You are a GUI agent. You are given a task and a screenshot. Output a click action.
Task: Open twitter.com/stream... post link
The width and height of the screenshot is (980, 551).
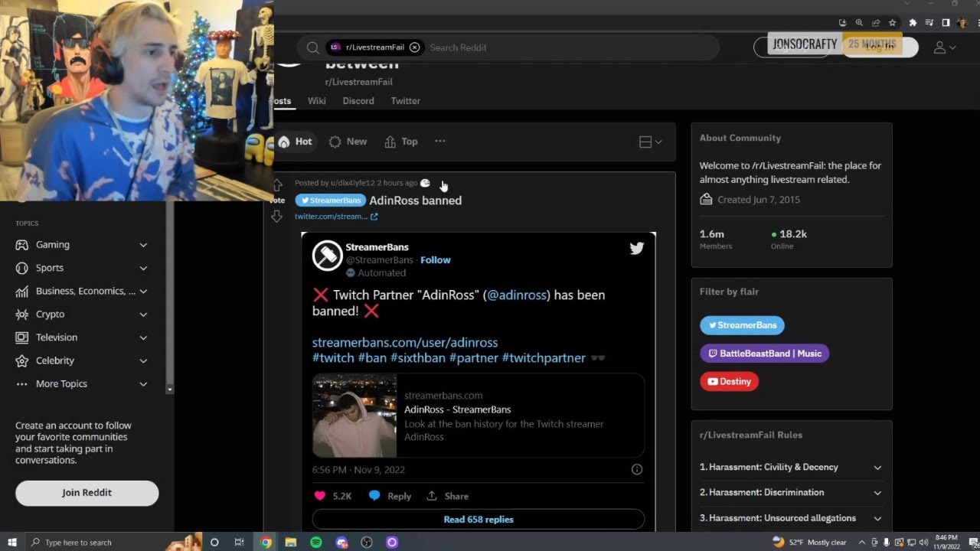click(x=336, y=217)
